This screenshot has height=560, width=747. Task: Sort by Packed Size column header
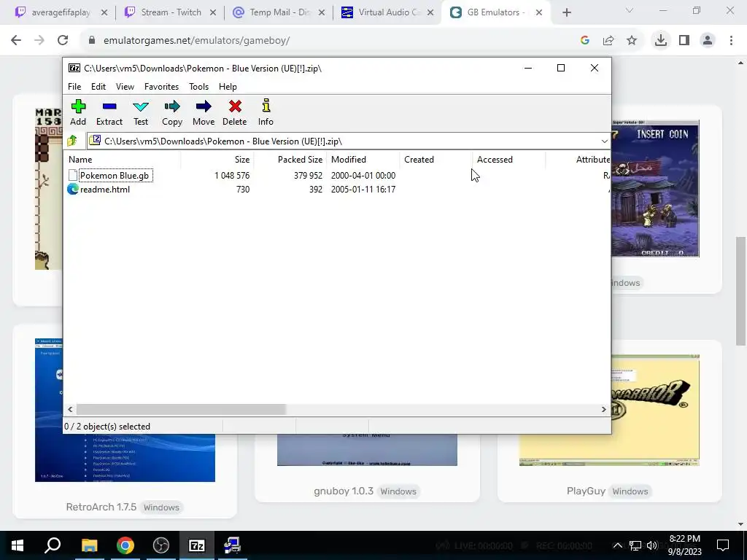point(290,160)
